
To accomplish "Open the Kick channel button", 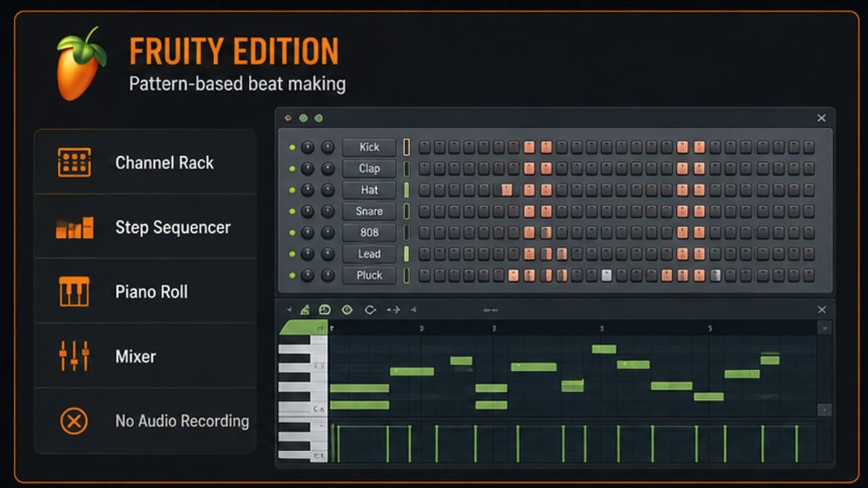I will pyautogui.click(x=370, y=147).
